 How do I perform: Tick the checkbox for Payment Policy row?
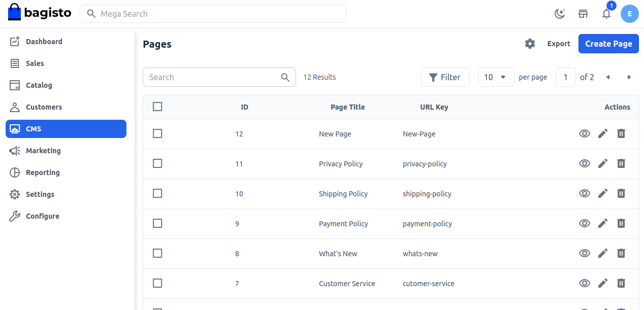(x=157, y=223)
